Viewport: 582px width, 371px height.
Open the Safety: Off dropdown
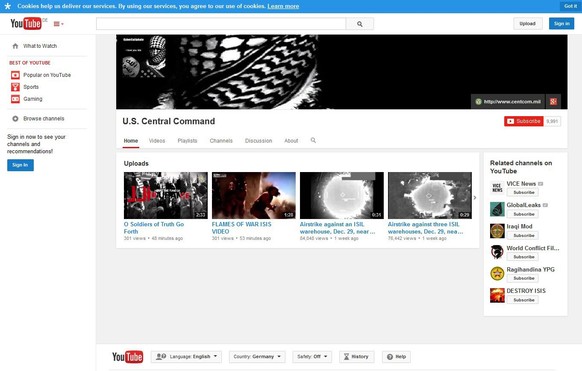point(312,357)
